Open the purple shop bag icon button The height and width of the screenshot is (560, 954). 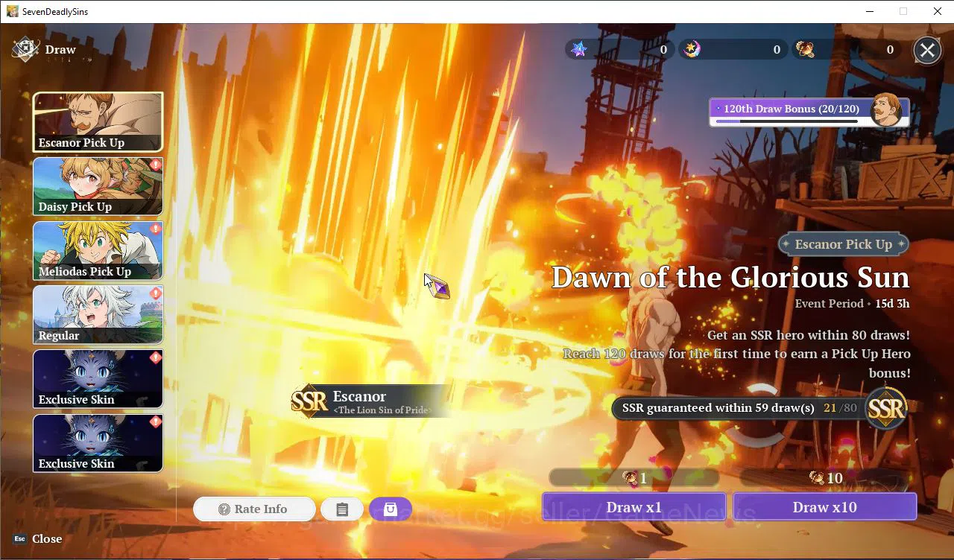coord(391,509)
